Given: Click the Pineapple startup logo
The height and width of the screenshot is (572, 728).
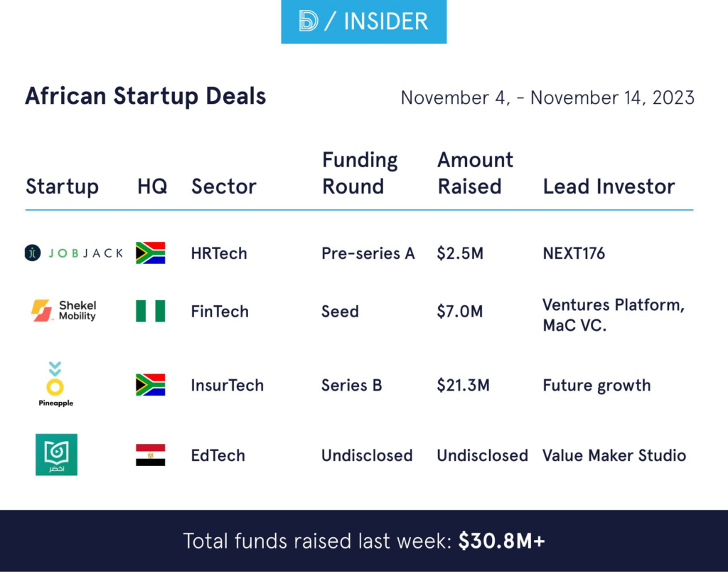Looking at the screenshot, I should pyautogui.click(x=55, y=384).
